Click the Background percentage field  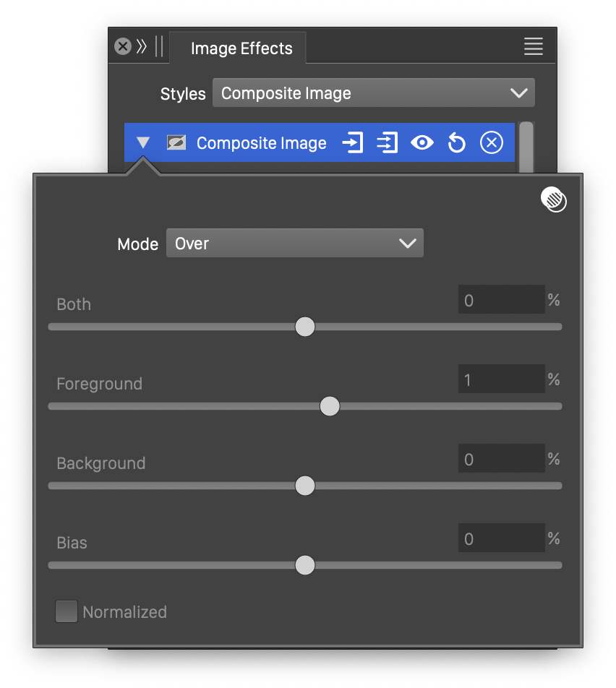point(500,460)
